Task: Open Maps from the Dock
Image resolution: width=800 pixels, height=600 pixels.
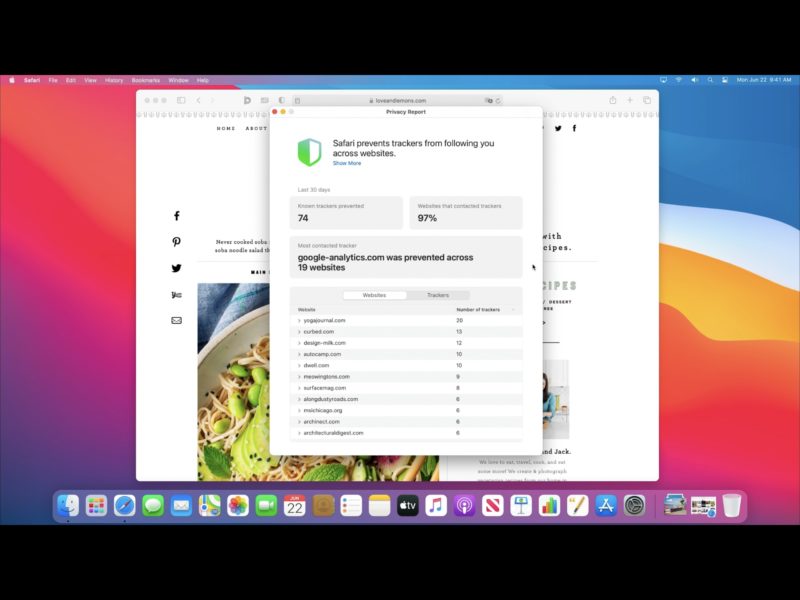Action: 210,506
